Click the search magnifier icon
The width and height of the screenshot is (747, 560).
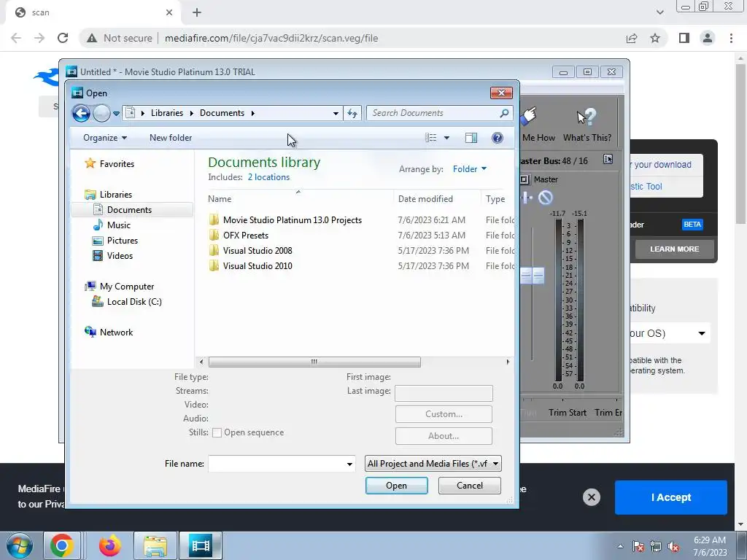pyautogui.click(x=504, y=113)
